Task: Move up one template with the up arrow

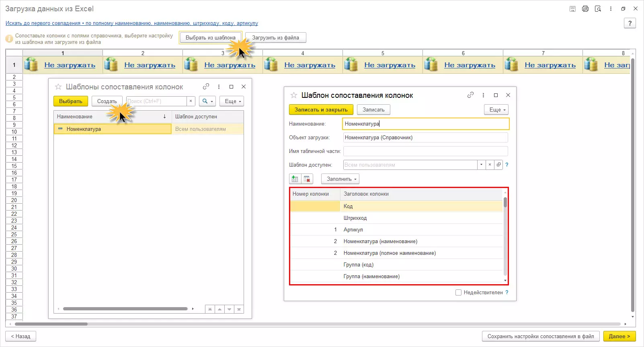Action: coord(219,309)
